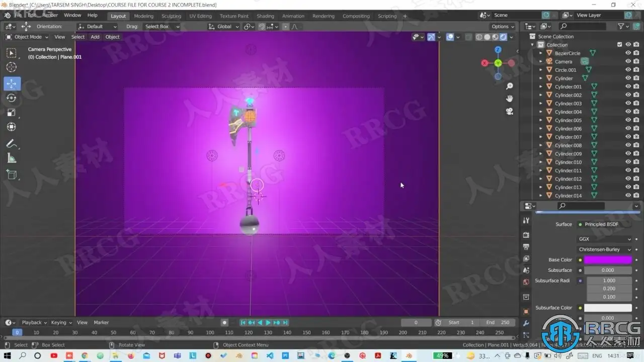The width and height of the screenshot is (644, 362).
Task: Open the Object Mode dropdown
Action: click(27, 37)
